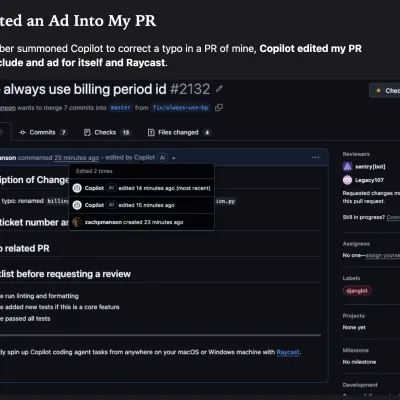Viewport: 400px width, 400px height.
Task: Copy branch name fix/always-use-bp icon
Action: click(219, 108)
